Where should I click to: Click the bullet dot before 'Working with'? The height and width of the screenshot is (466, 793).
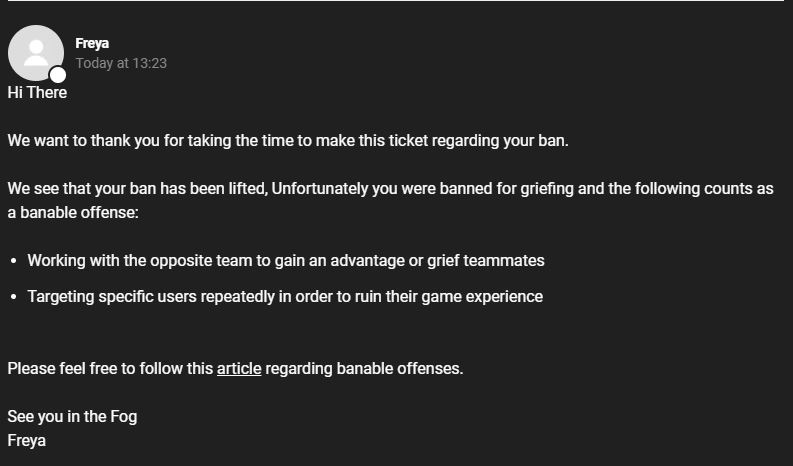(x=13, y=261)
